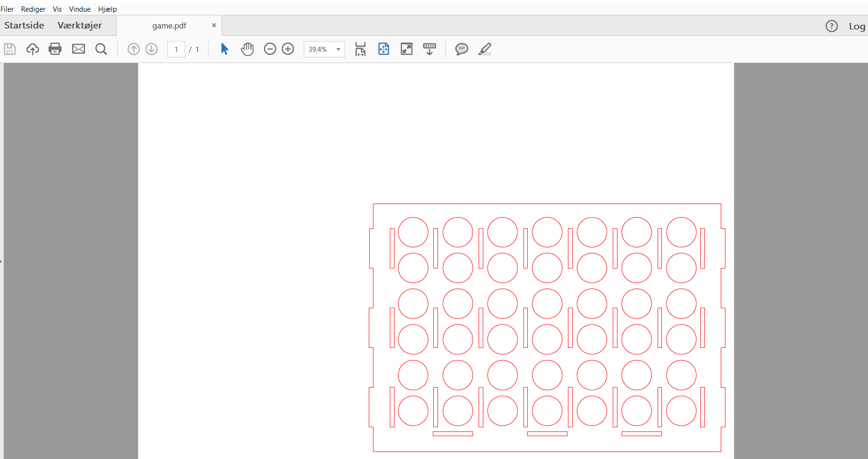This screenshot has height=459, width=868.
Task: Open read mode keyboard-arrow icon
Action: [430, 49]
